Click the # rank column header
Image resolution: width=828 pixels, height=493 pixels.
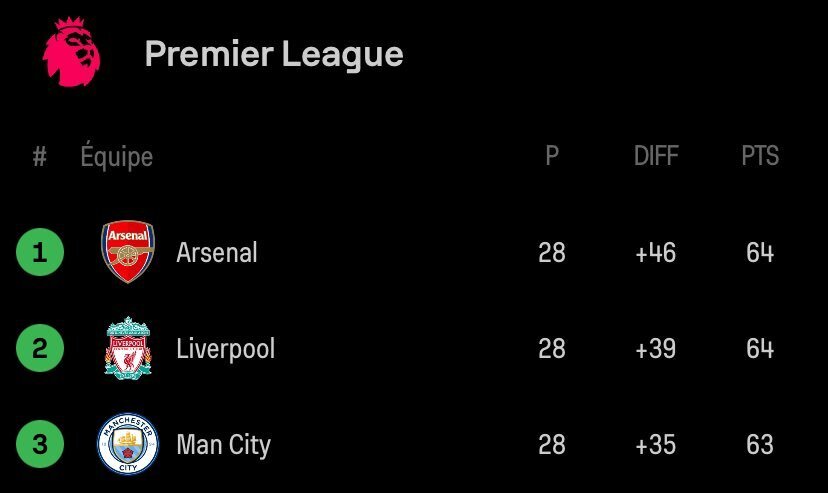click(x=40, y=156)
